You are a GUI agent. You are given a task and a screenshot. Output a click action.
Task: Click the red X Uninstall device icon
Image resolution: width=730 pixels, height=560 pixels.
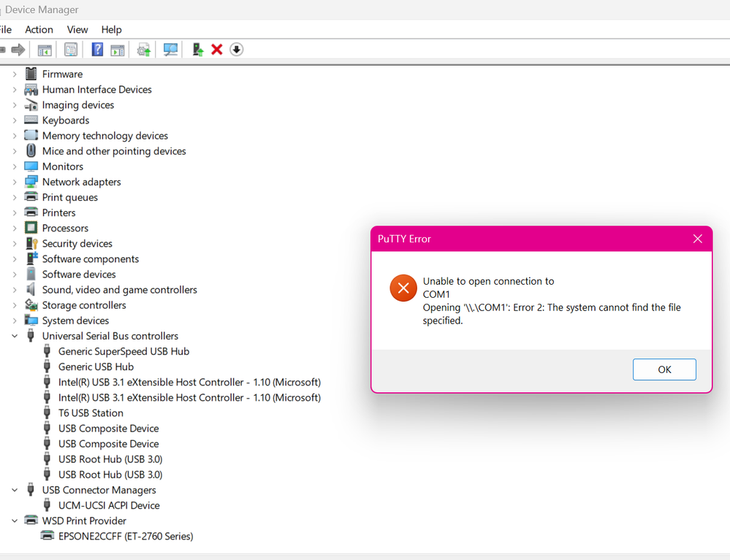click(217, 50)
